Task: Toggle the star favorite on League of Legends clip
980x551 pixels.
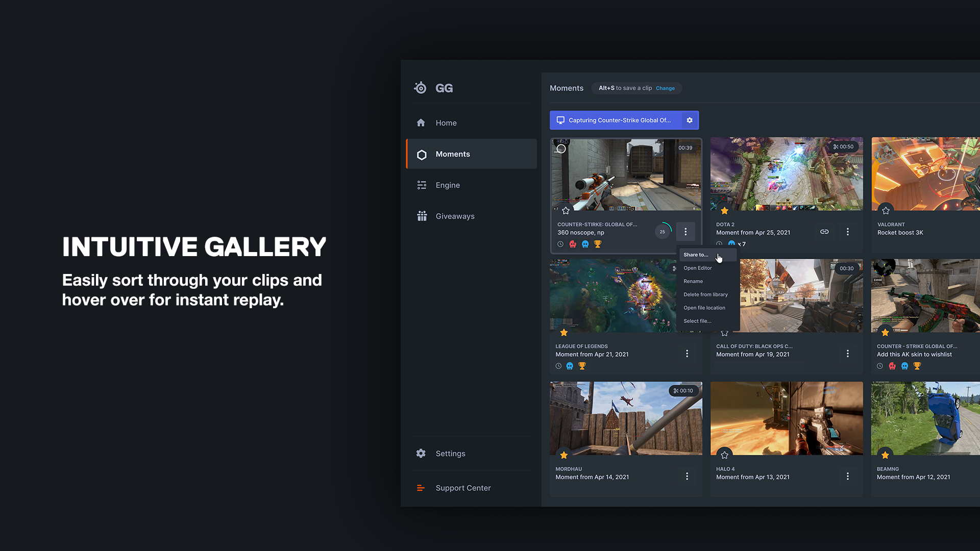Action: tap(563, 332)
